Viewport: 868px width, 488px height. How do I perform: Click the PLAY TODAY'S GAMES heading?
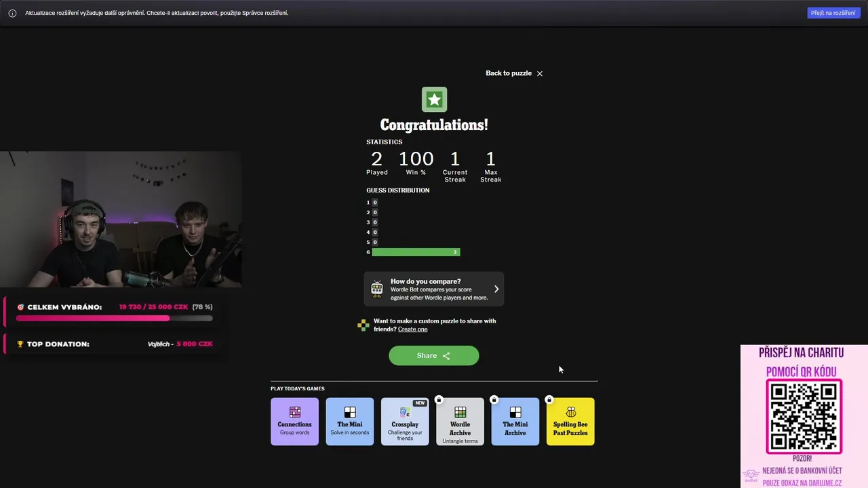[298, 388]
